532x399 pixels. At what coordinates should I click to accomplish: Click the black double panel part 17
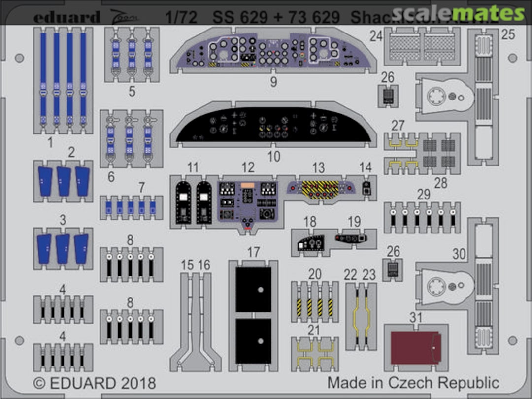253,315
